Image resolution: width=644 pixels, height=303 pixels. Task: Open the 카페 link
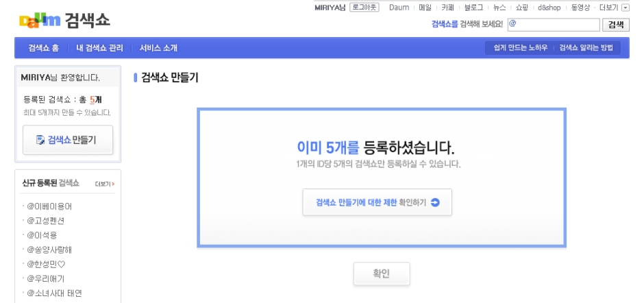(447, 8)
